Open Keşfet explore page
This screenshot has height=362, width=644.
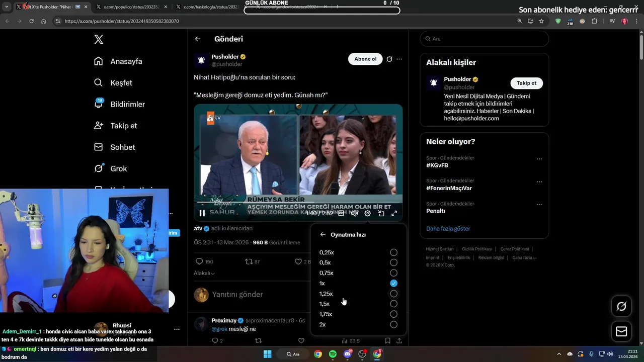pos(113,83)
